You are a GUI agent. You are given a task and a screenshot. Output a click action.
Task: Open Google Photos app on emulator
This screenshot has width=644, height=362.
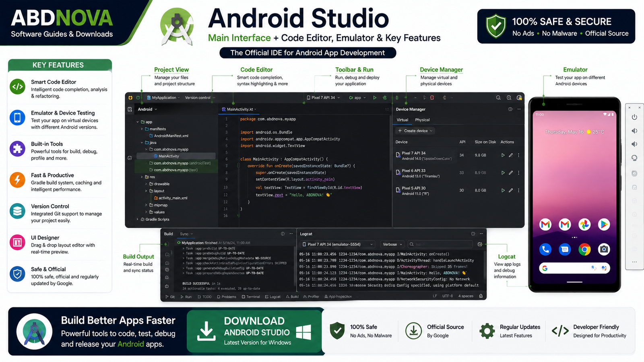coord(584,224)
